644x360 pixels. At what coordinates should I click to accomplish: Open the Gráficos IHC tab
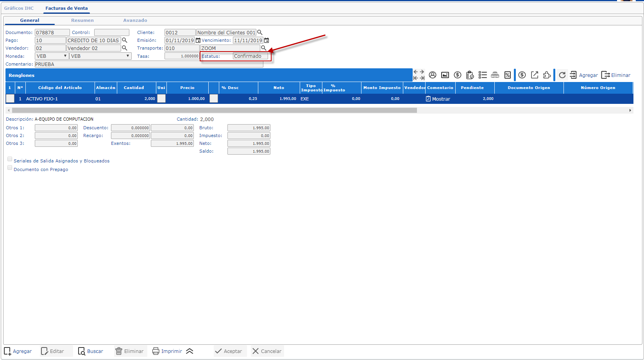(x=19, y=8)
